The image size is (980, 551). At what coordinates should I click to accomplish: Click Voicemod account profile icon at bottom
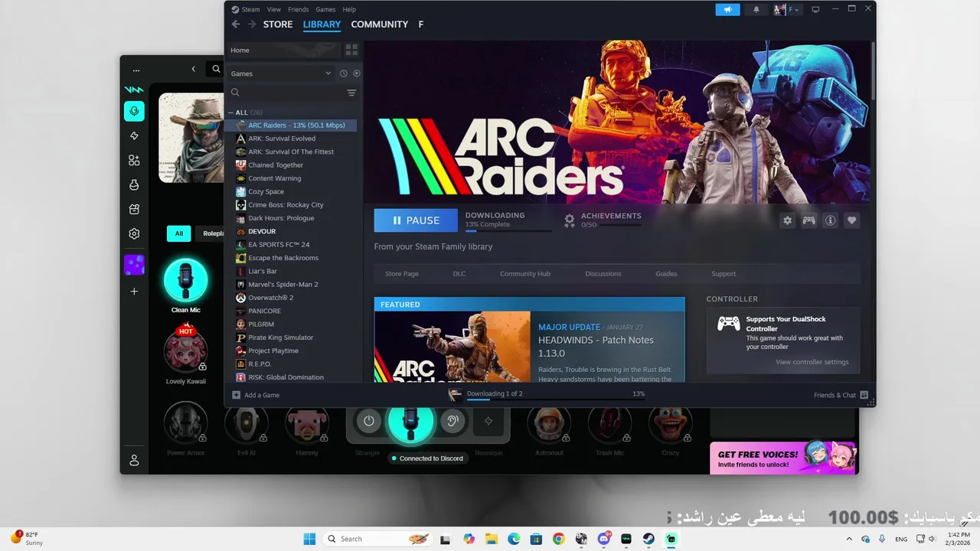[x=134, y=460]
